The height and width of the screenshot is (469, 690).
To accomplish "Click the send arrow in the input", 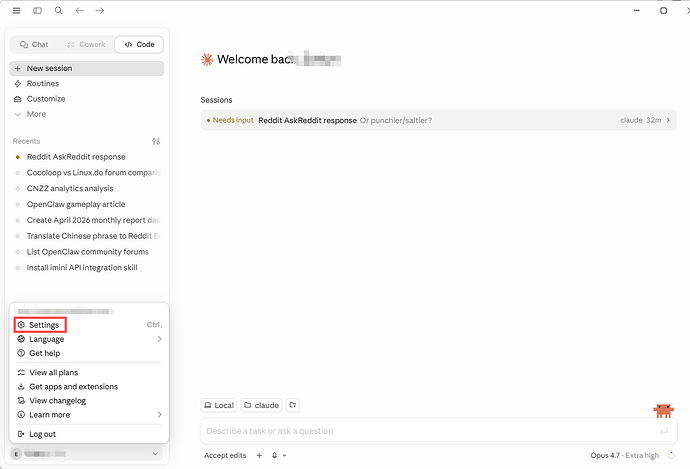I will click(x=664, y=431).
